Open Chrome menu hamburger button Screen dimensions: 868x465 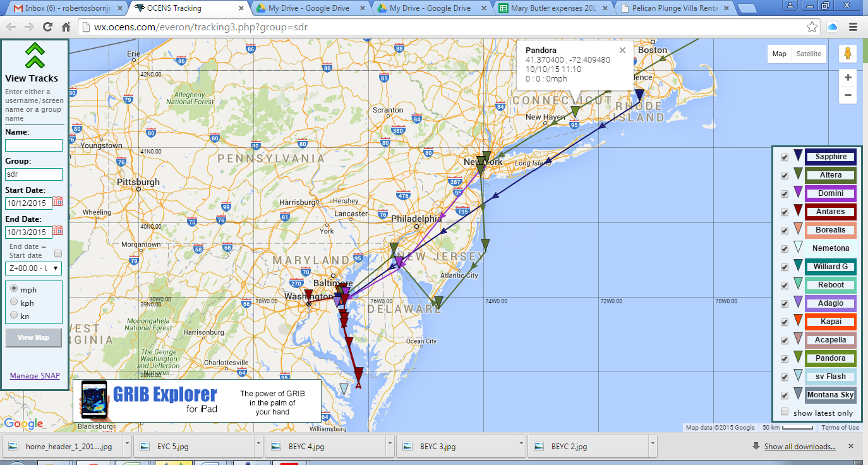click(x=853, y=27)
